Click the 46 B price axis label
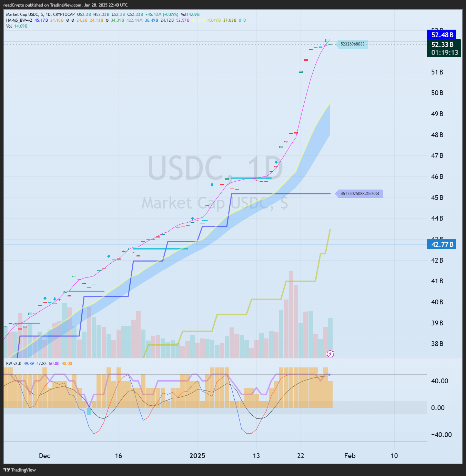This screenshot has height=476, width=466. (437, 176)
